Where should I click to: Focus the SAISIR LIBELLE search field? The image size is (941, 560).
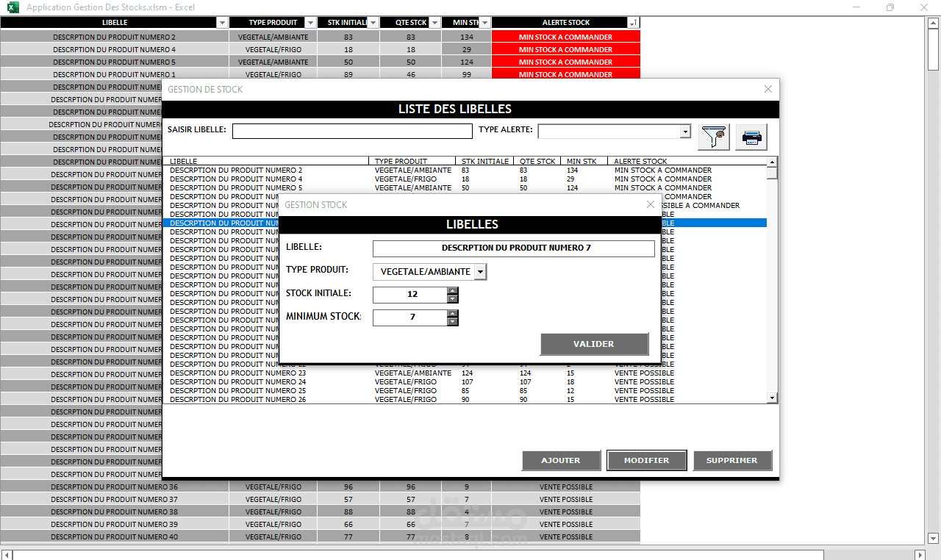(352, 131)
